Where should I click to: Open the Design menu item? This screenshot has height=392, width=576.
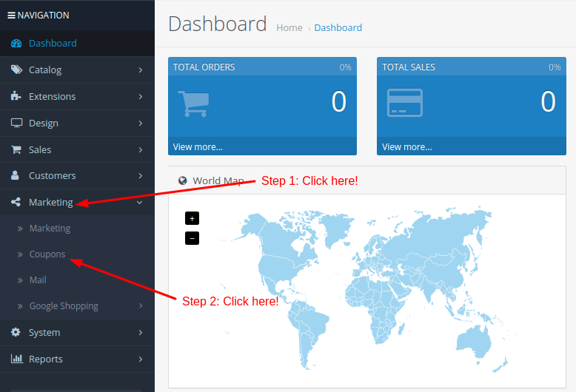(77, 123)
